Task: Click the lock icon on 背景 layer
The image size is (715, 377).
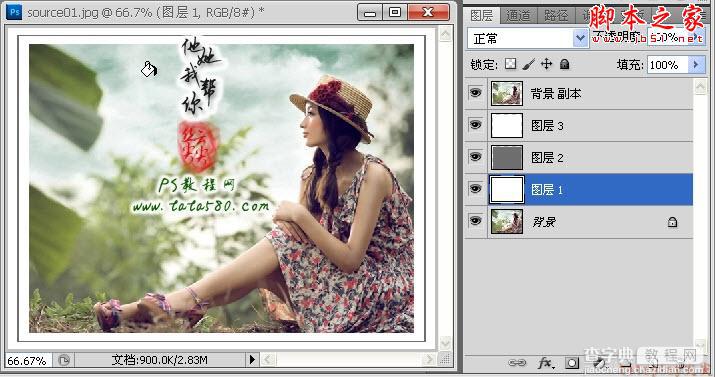Action: pyautogui.click(x=672, y=222)
